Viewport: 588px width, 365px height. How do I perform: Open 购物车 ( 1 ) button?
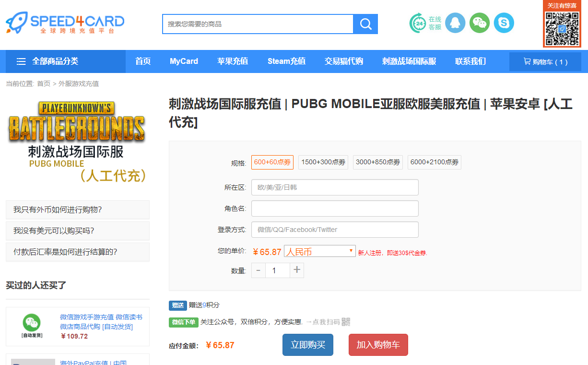[545, 61]
